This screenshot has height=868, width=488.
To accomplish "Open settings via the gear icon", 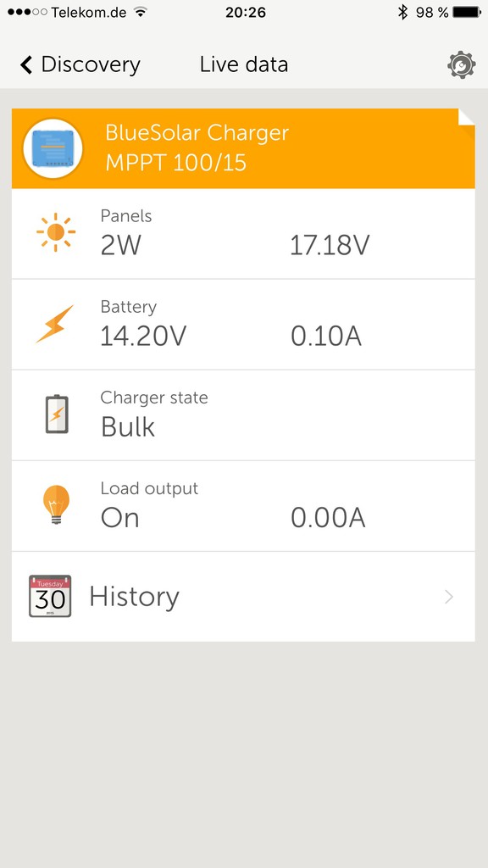I will click(461, 64).
